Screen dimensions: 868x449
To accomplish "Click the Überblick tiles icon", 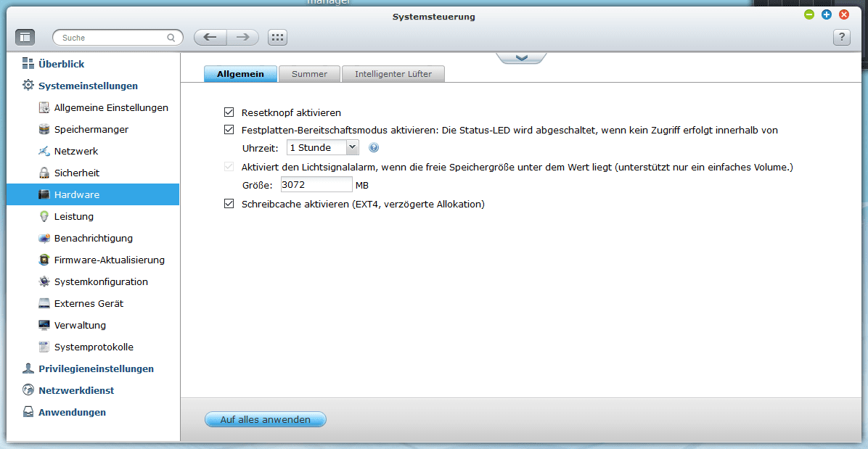I will (x=28, y=64).
